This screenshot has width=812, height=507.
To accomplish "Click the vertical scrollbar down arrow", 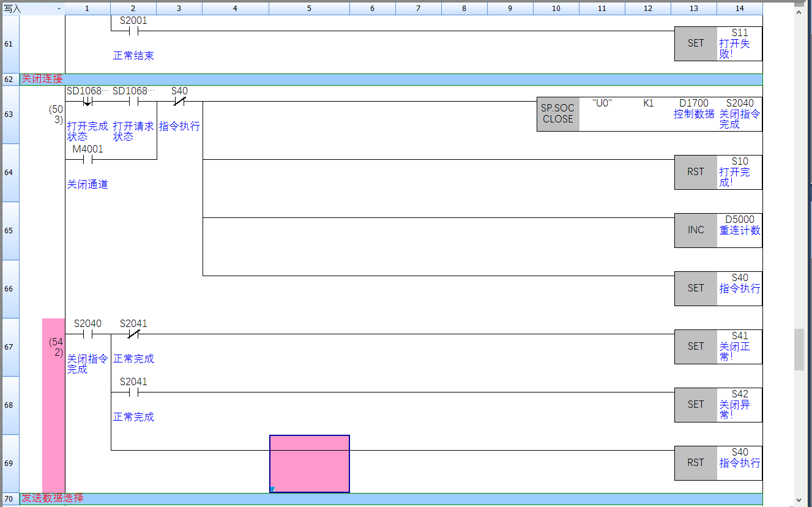I will click(x=799, y=500).
